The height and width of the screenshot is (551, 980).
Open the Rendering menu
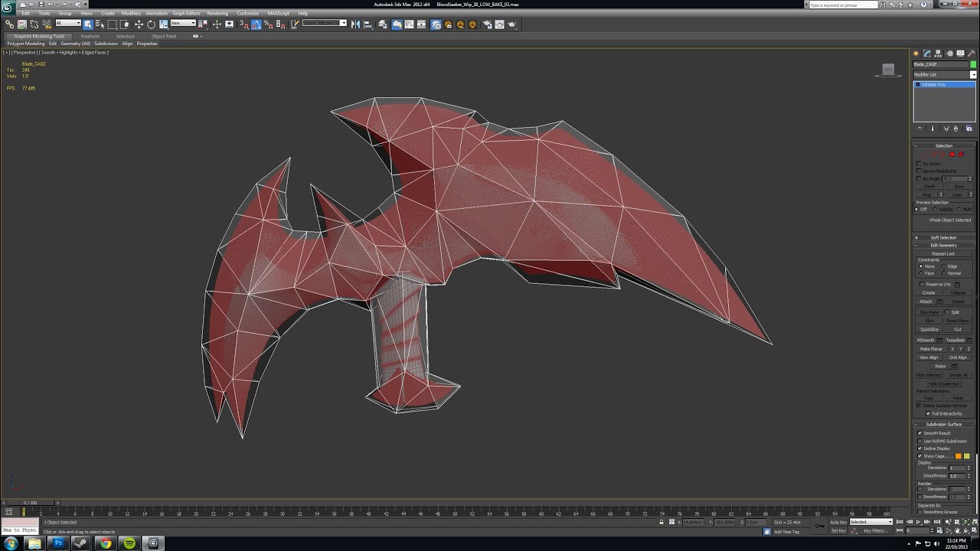217,13
